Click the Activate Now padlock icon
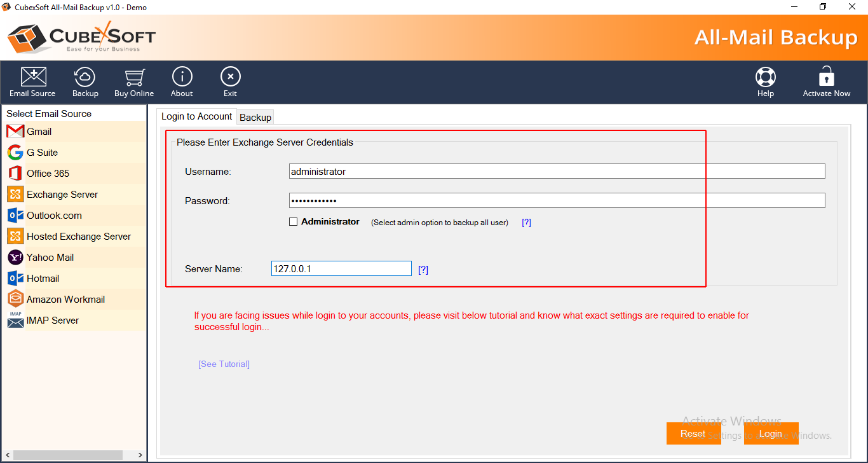Viewport: 868px width, 463px height. coord(826,81)
